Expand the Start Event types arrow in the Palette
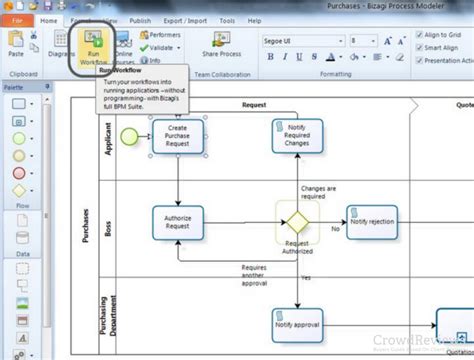This screenshot has height=360, width=474. [32, 138]
